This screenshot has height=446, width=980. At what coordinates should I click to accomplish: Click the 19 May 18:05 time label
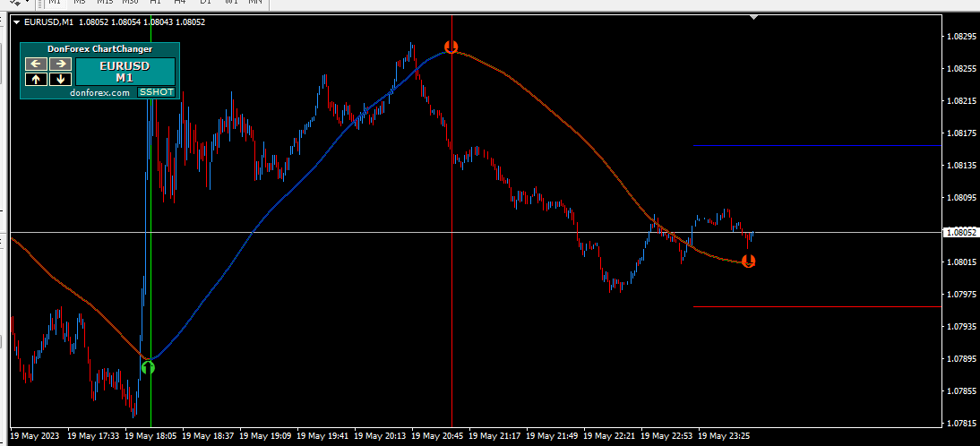(151, 435)
